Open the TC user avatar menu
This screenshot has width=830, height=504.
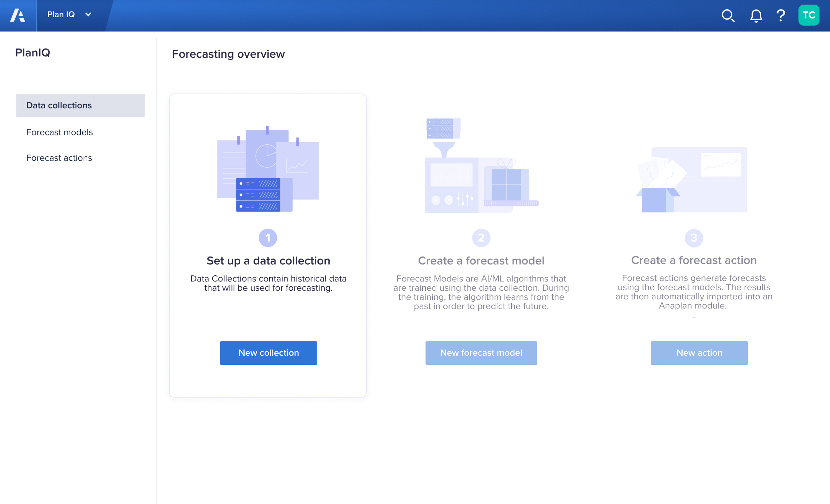tap(808, 15)
